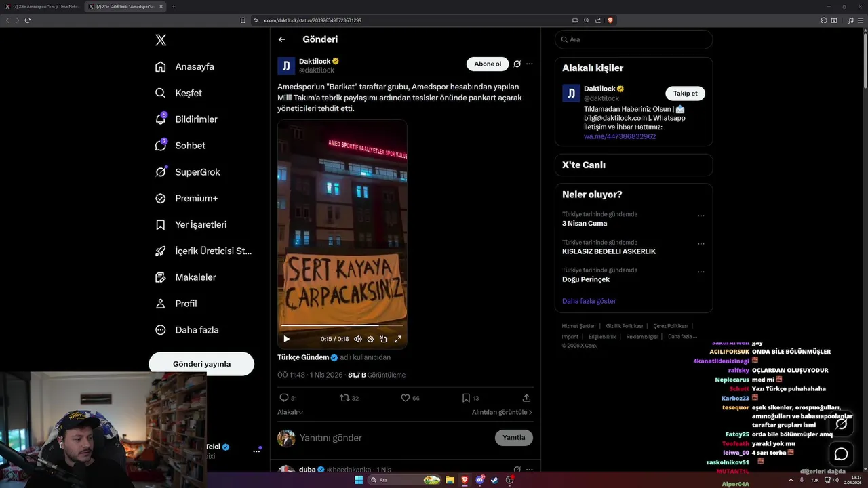The image size is (868, 488).
Task: Click the Yanıtla reply button
Action: click(514, 438)
